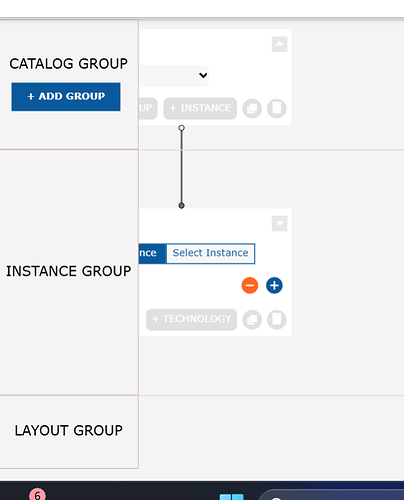Select the hollow connector node under catalog card
Image resolution: width=404 pixels, height=500 pixels.
pyautogui.click(x=181, y=128)
